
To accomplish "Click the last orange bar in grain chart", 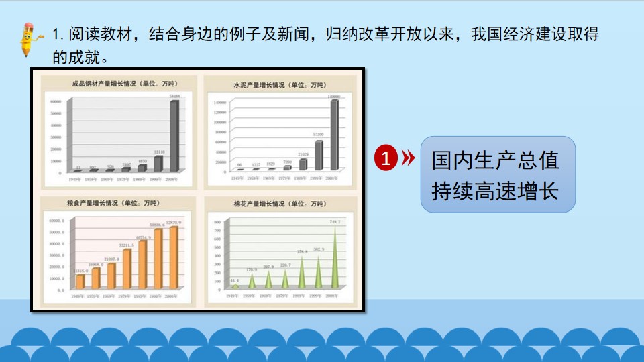I will [174, 257].
